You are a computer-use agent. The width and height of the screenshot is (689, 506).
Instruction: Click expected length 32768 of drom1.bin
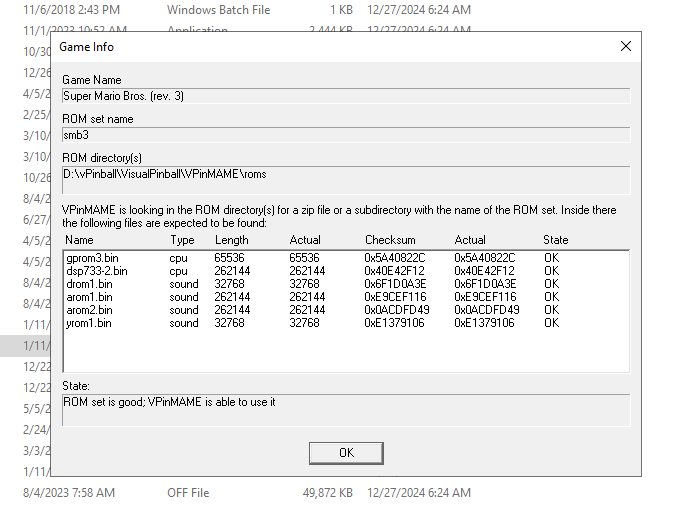229,284
